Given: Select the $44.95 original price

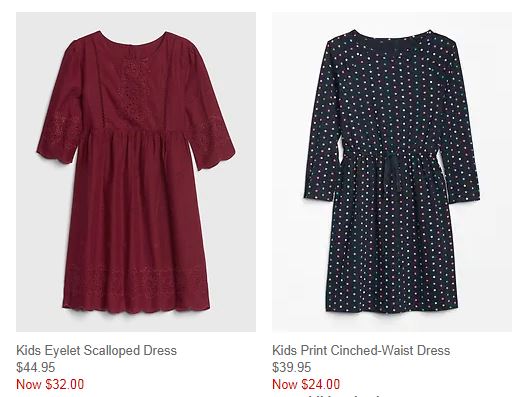Looking at the screenshot, I should coord(36,367).
